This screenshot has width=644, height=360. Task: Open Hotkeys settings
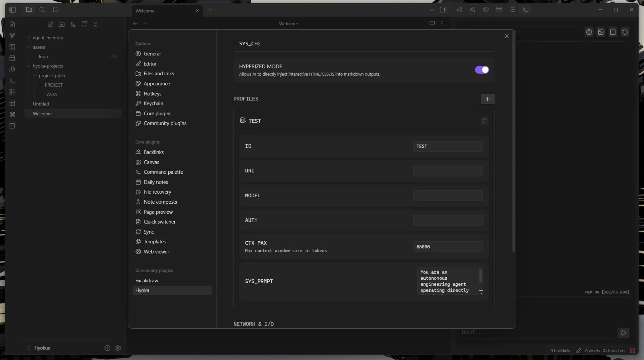pyautogui.click(x=172, y=94)
